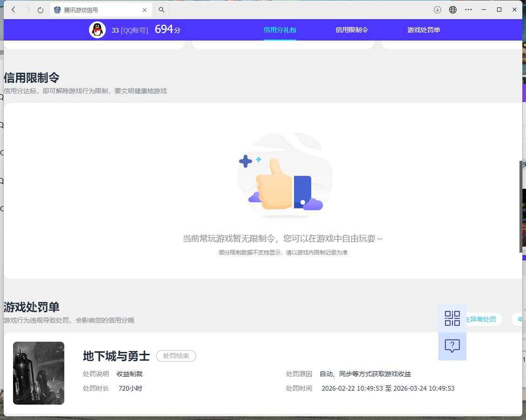The height and width of the screenshot is (420, 526).
Task: Maximize the game credit window
Action: click(499, 10)
